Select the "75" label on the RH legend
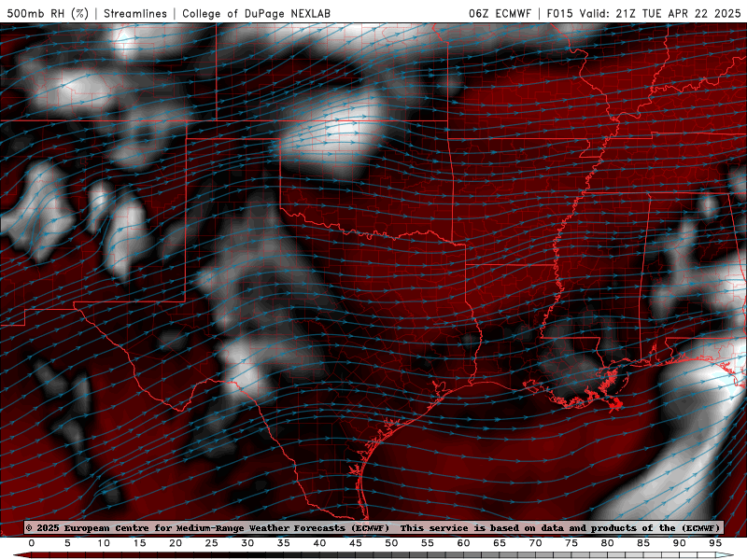747x560 pixels. tap(571, 543)
